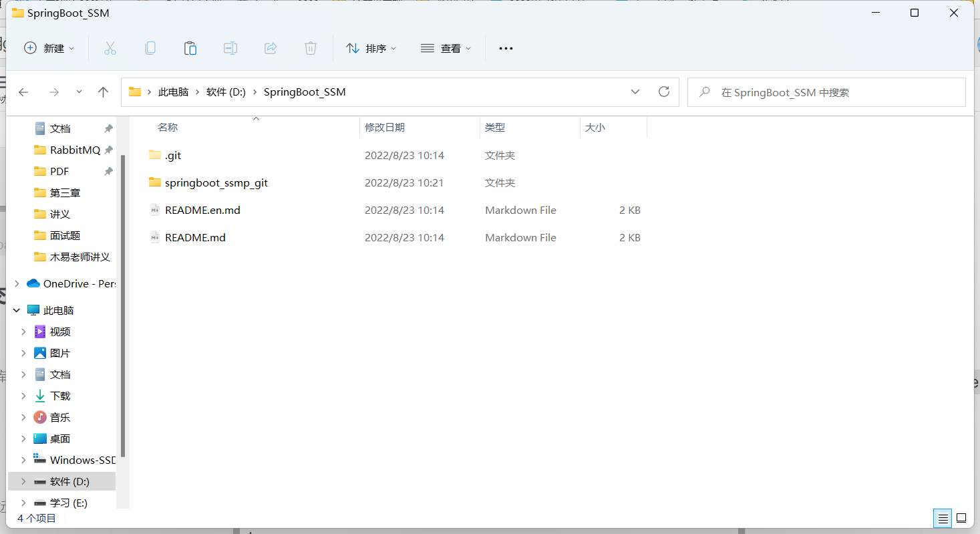This screenshot has height=534, width=980.
Task: Click SpringBoot_SSM in address breadcrumb
Action: click(305, 92)
